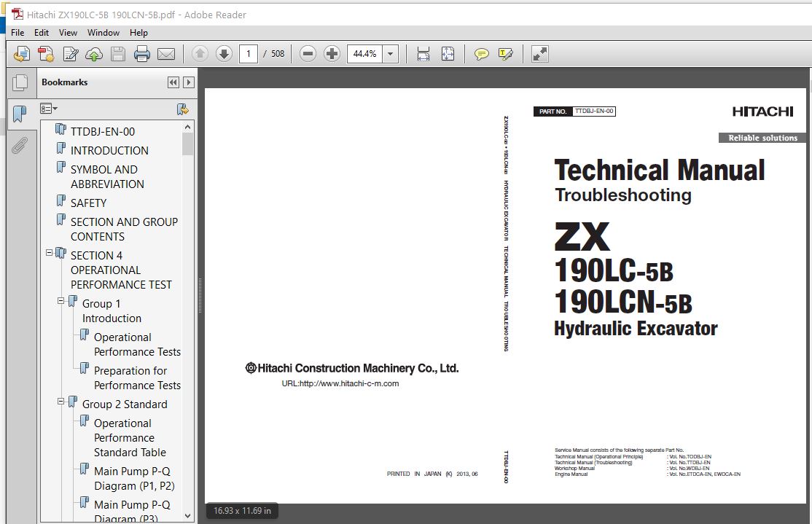Click the Sign document pen icon

pos(70,54)
